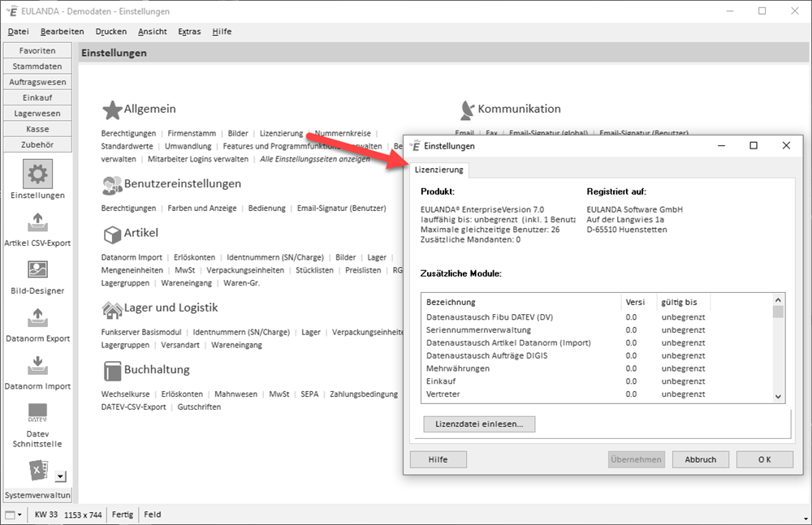Open the DATEV-CSV-Export link
812x525 pixels.
tap(134, 407)
